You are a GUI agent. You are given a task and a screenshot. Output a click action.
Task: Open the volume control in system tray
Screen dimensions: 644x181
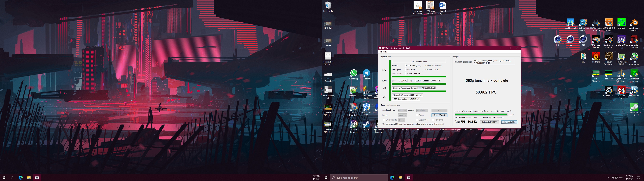pos(612,178)
